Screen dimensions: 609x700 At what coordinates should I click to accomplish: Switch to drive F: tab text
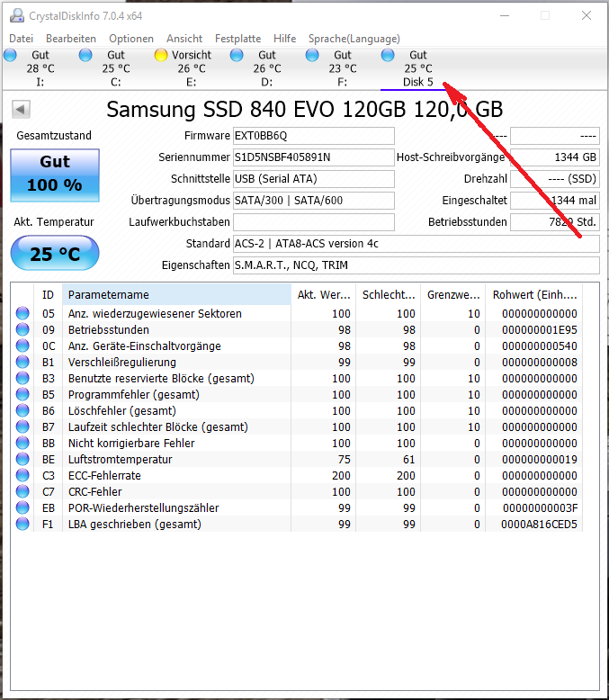tap(343, 68)
